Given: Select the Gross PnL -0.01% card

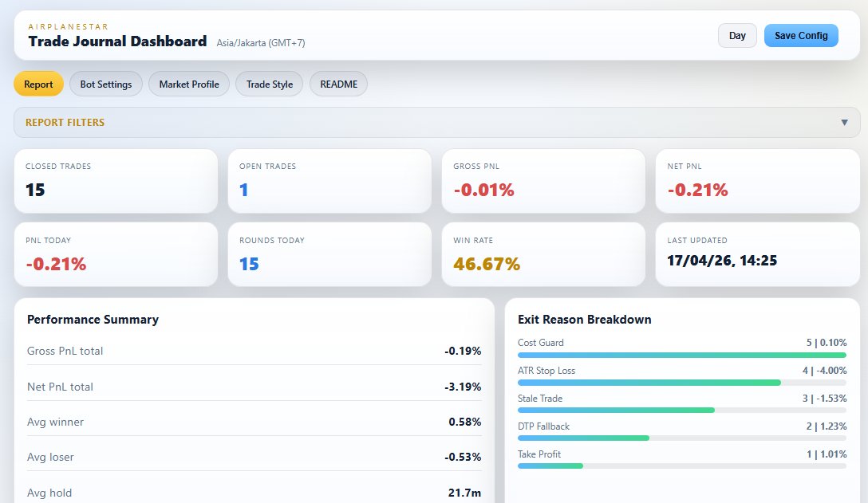Looking at the screenshot, I should tap(543, 181).
